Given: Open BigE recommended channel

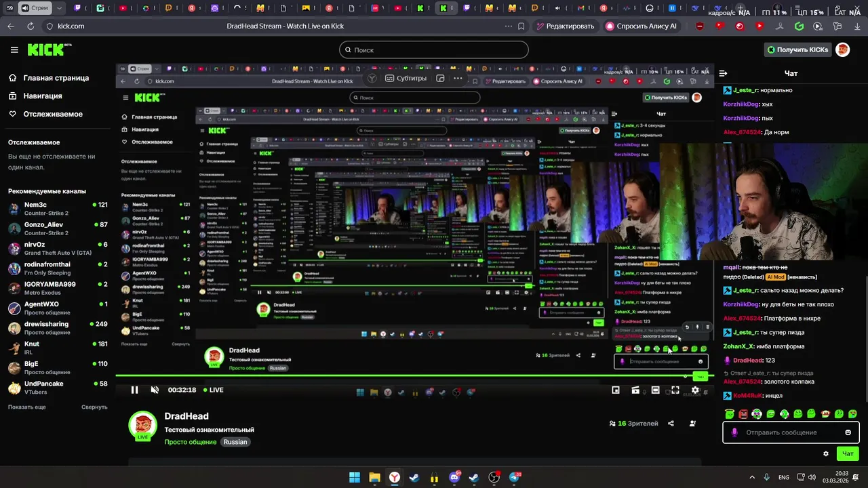Looking at the screenshot, I should point(58,367).
